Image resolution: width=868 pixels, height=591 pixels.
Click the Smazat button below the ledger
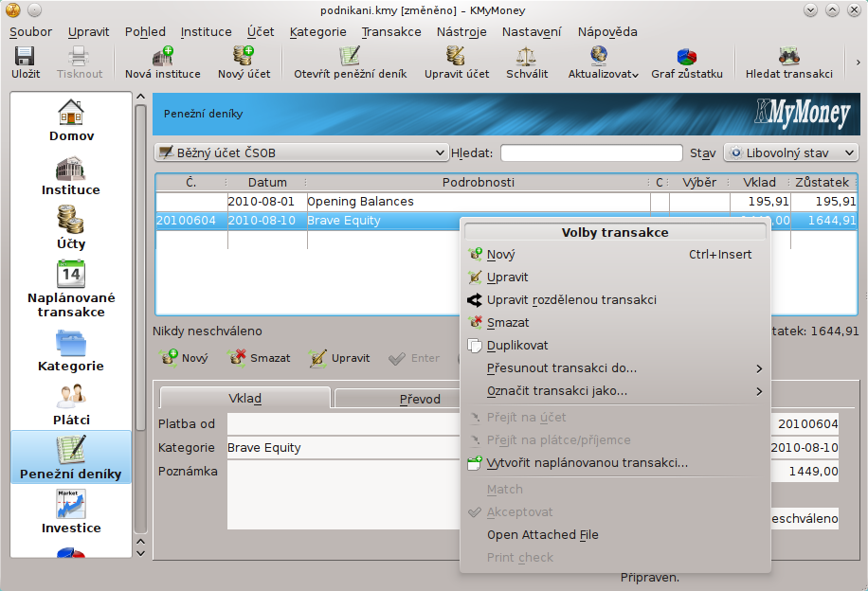(259, 358)
